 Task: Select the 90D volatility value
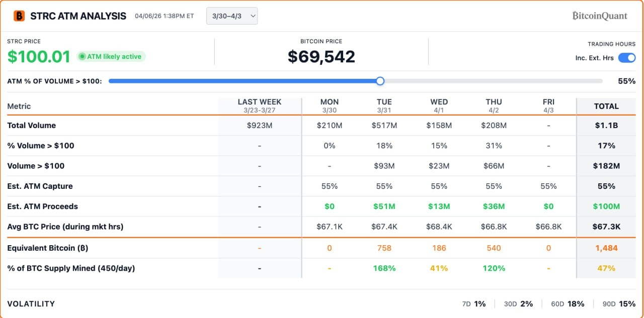pos(627,303)
